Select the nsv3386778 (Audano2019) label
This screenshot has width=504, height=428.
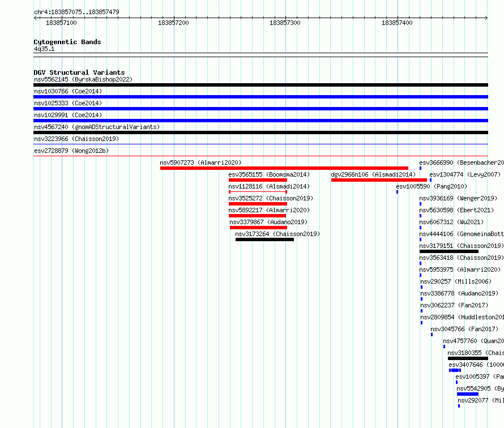tap(459, 293)
